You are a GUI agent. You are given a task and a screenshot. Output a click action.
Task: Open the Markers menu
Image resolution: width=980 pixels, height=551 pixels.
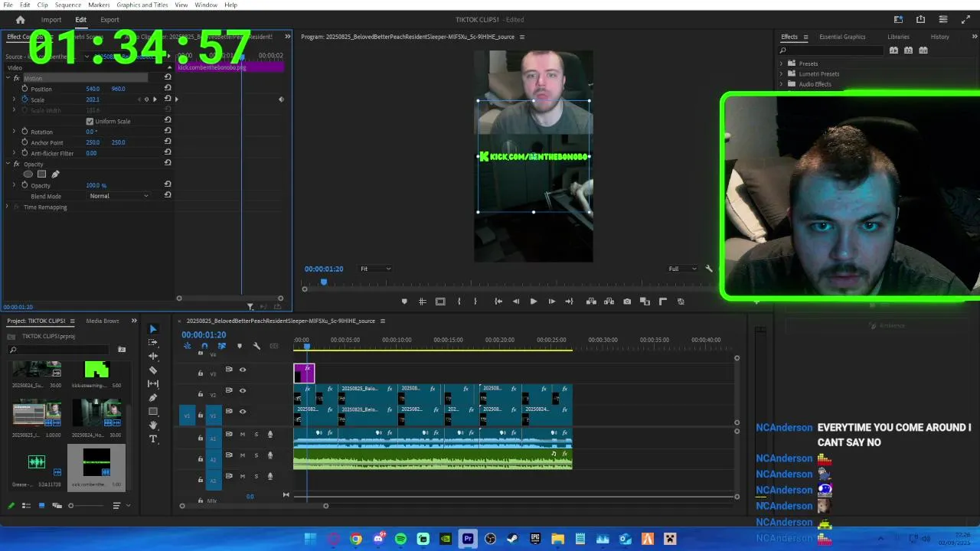coord(99,5)
